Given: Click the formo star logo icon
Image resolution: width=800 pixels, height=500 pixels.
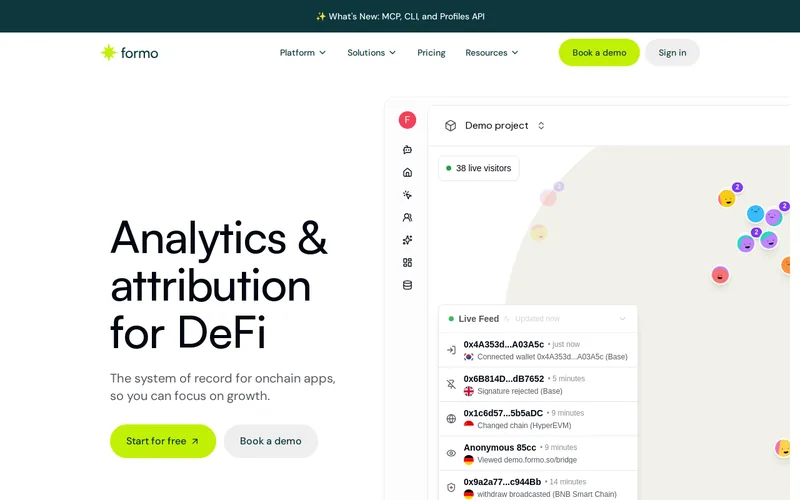Looking at the screenshot, I should point(108,52).
